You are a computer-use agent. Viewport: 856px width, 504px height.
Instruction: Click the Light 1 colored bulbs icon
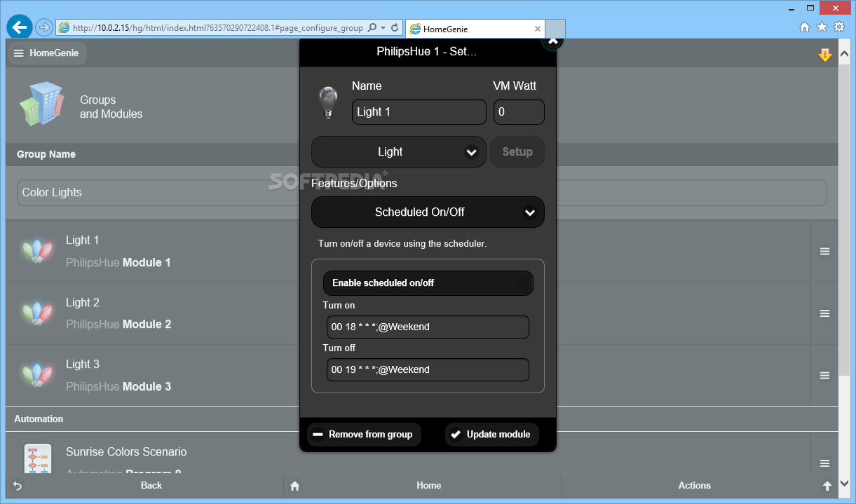click(x=38, y=251)
